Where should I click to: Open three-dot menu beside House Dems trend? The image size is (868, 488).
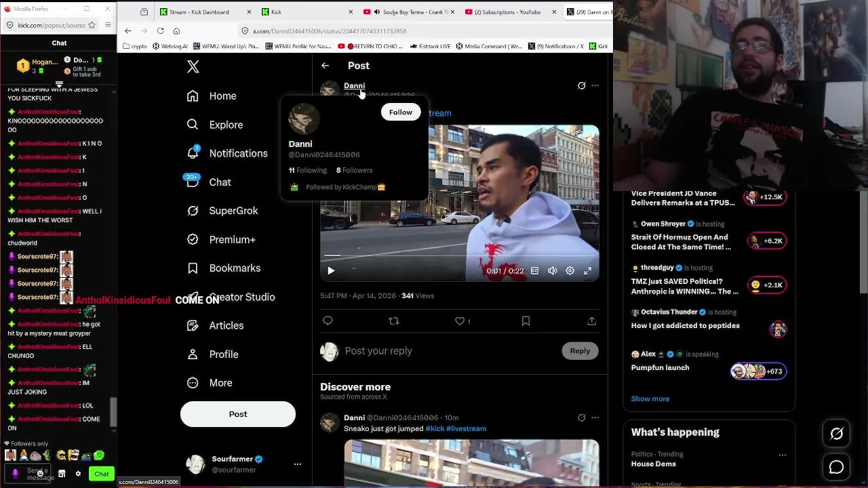tap(783, 455)
